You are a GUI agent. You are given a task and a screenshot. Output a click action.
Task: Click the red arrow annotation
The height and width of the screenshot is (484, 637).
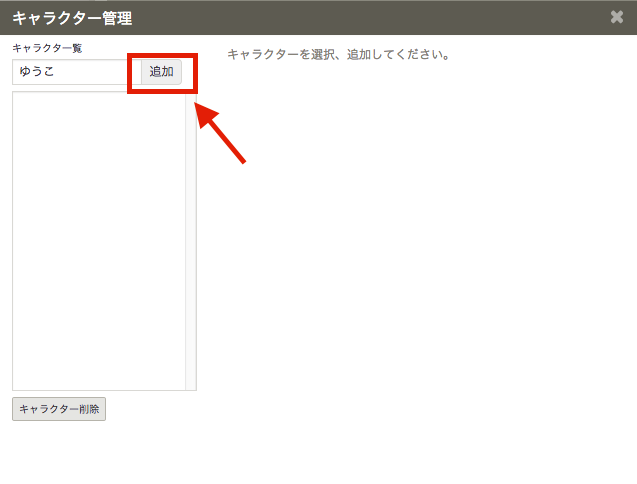(221, 133)
